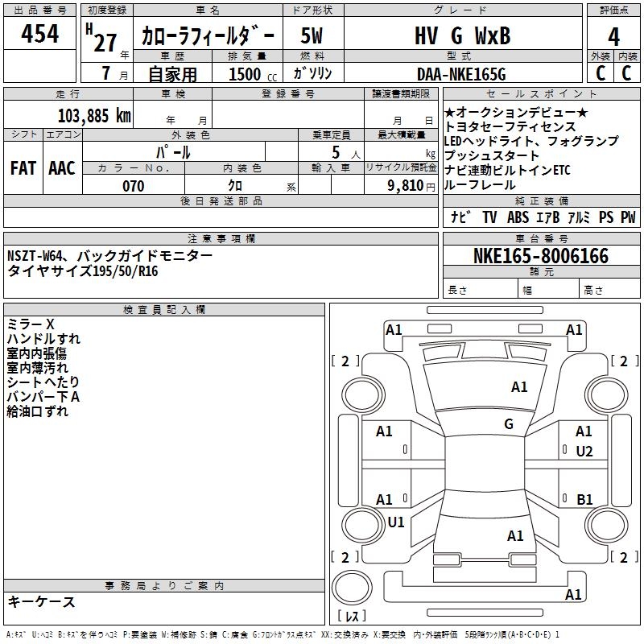The height and width of the screenshot is (644, 644).
Task: Click the 後日発送部品 header
Action: (x=221, y=200)
